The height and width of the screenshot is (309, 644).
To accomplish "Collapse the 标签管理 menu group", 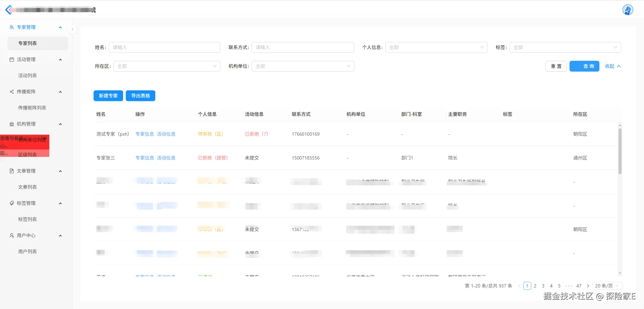I will 60,203.
